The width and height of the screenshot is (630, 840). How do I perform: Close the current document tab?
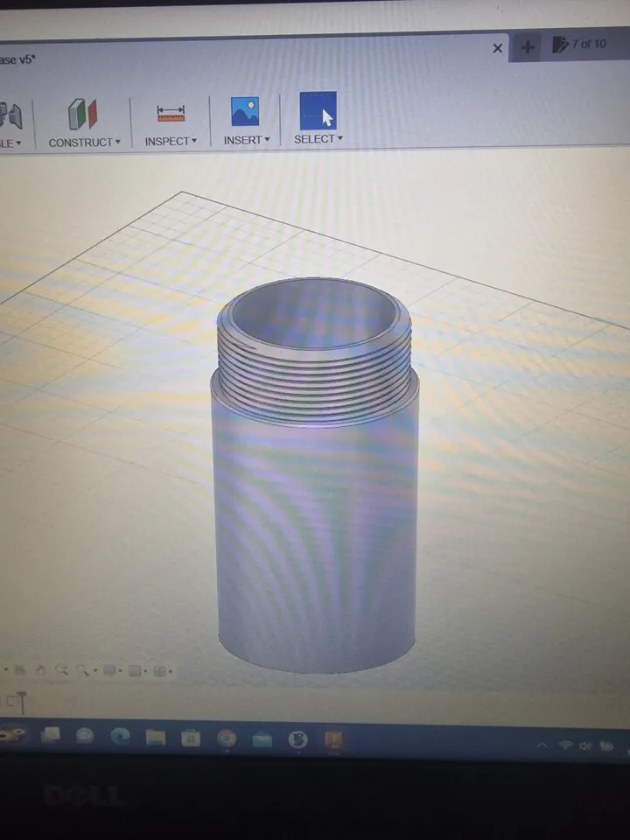click(x=498, y=48)
